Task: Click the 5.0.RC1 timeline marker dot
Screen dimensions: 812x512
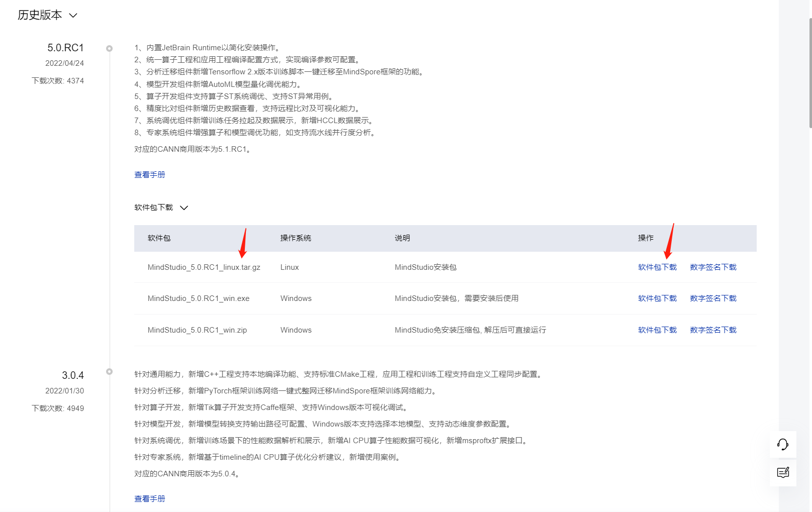Action: pos(109,49)
